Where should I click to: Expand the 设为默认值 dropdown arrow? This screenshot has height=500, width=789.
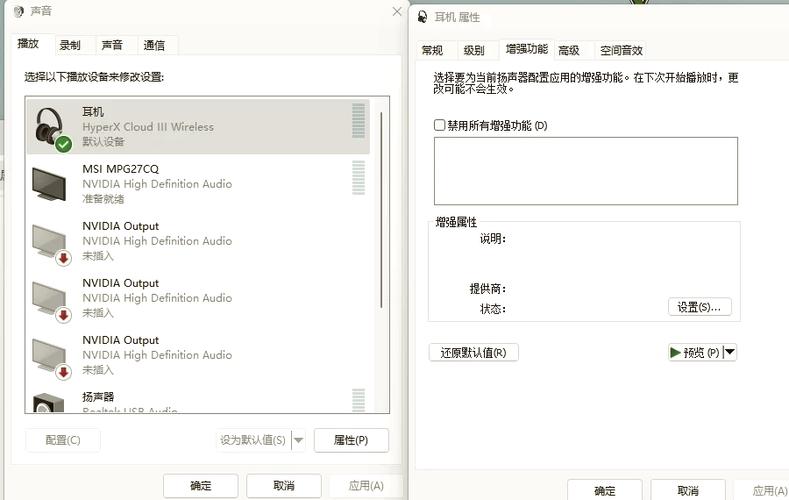tap(299, 440)
